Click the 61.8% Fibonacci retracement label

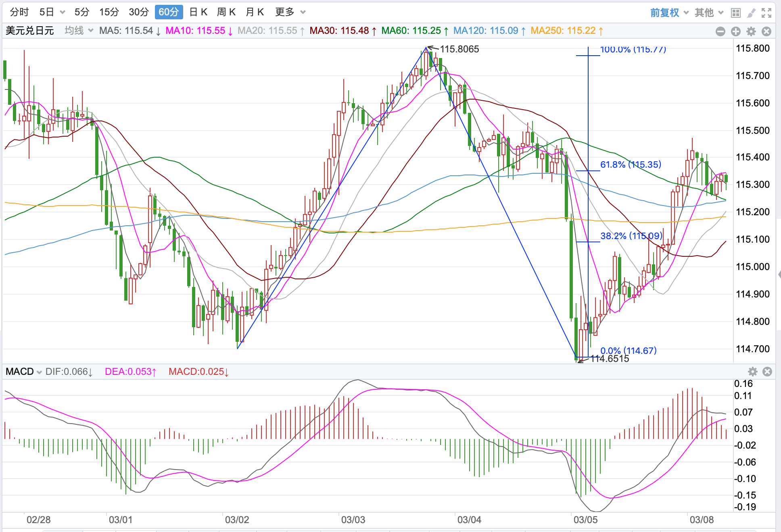pyautogui.click(x=631, y=164)
